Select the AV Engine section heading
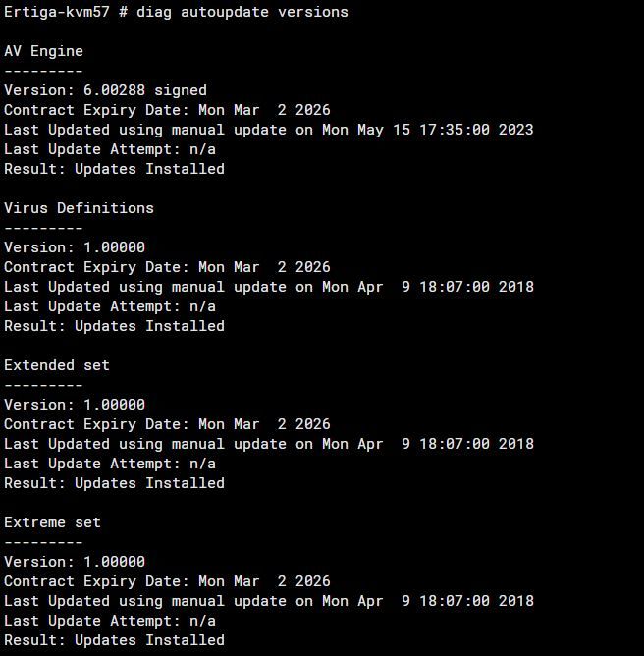644x656 pixels. [x=44, y=51]
